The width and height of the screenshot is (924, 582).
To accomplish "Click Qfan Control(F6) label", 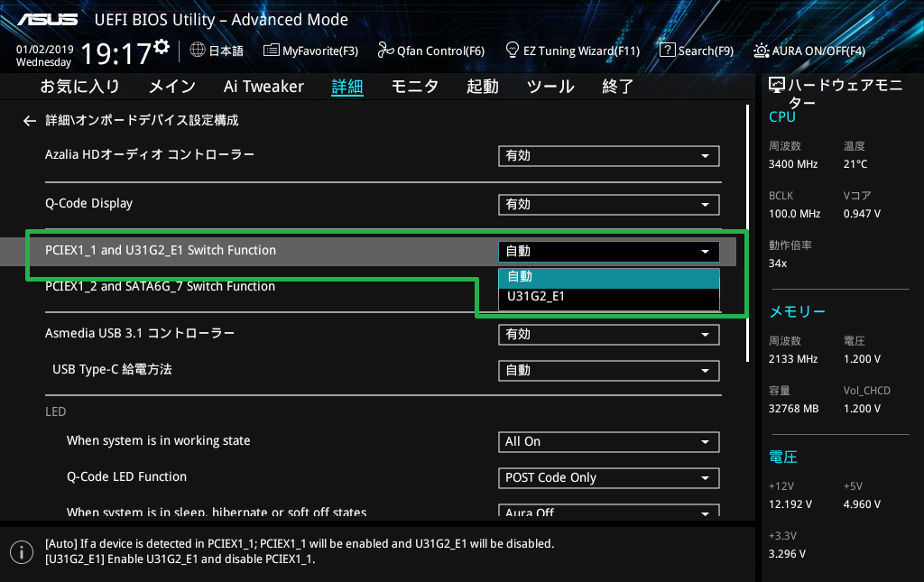I will (440, 51).
